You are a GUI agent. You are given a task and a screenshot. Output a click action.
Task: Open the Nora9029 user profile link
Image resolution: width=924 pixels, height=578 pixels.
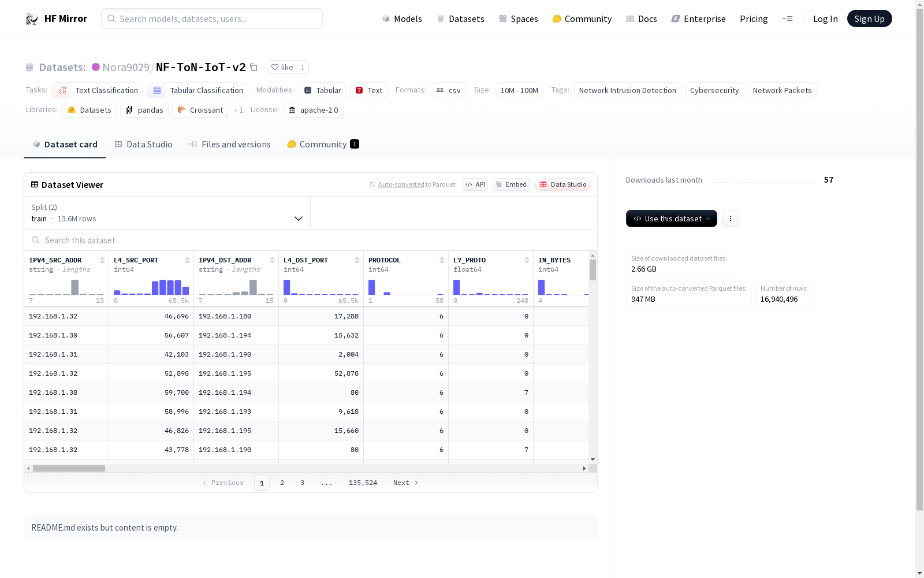(x=126, y=67)
